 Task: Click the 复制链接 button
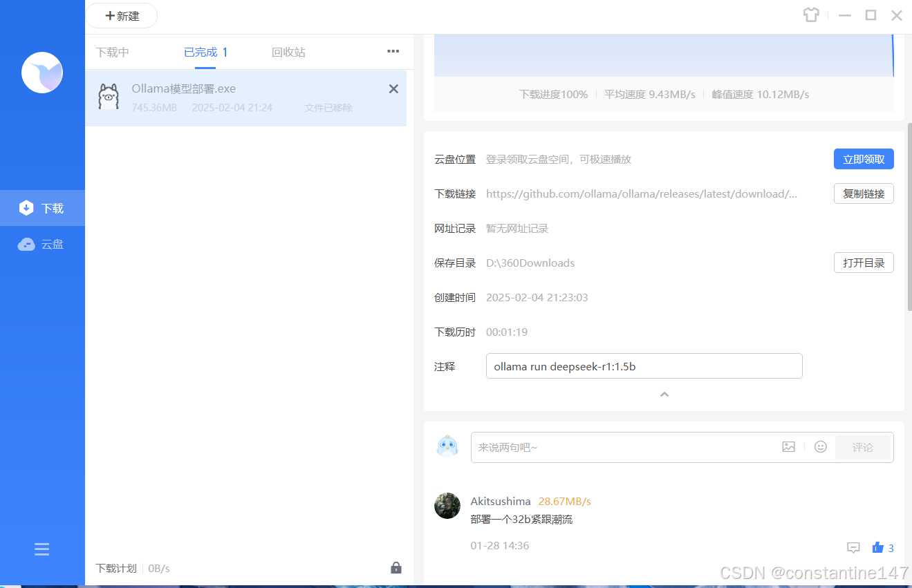coord(864,193)
